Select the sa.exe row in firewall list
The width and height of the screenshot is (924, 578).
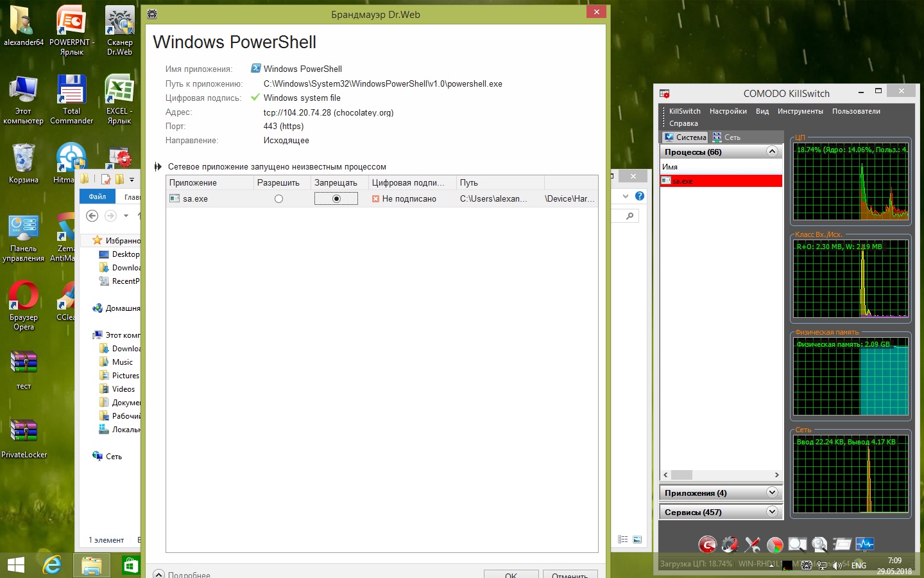(382, 199)
